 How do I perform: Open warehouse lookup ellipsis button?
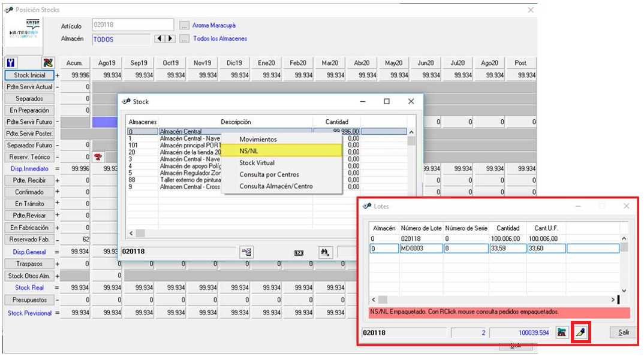coord(184,39)
